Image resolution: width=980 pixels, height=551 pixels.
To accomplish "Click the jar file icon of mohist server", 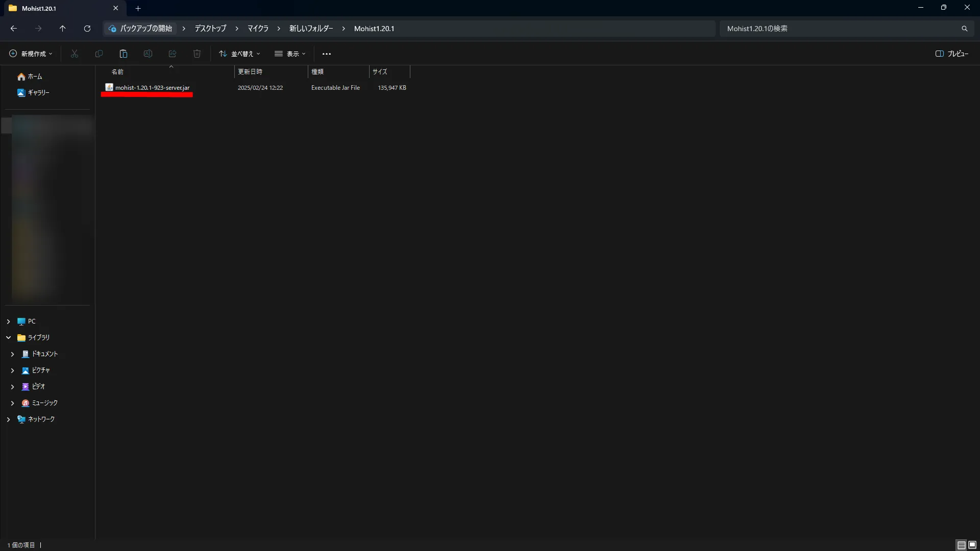I will (109, 87).
